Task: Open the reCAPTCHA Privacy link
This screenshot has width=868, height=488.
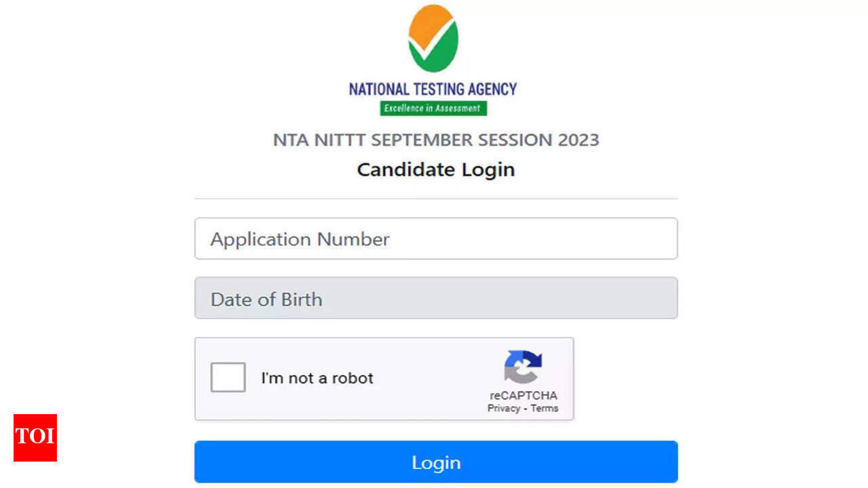Action: pyautogui.click(x=503, y=408)
